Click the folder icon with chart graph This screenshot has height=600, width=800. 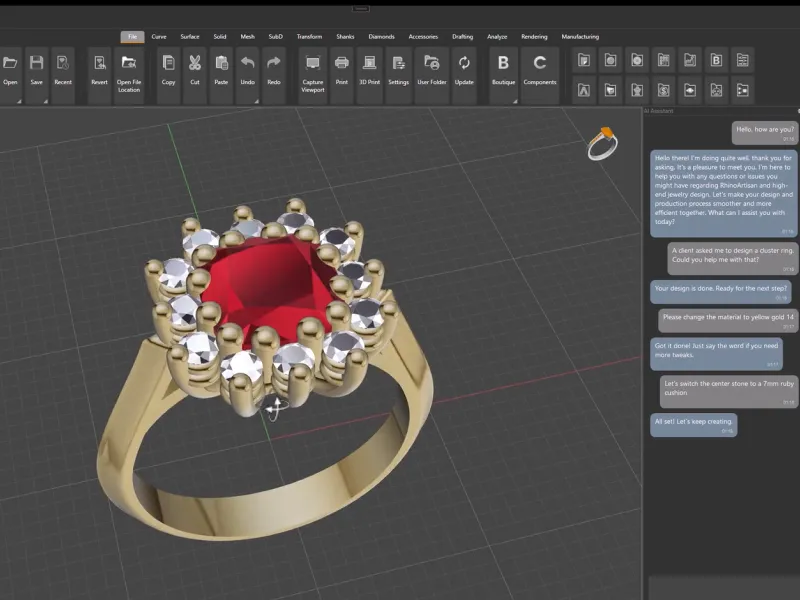pyautogui.click(x=690, y=61)
